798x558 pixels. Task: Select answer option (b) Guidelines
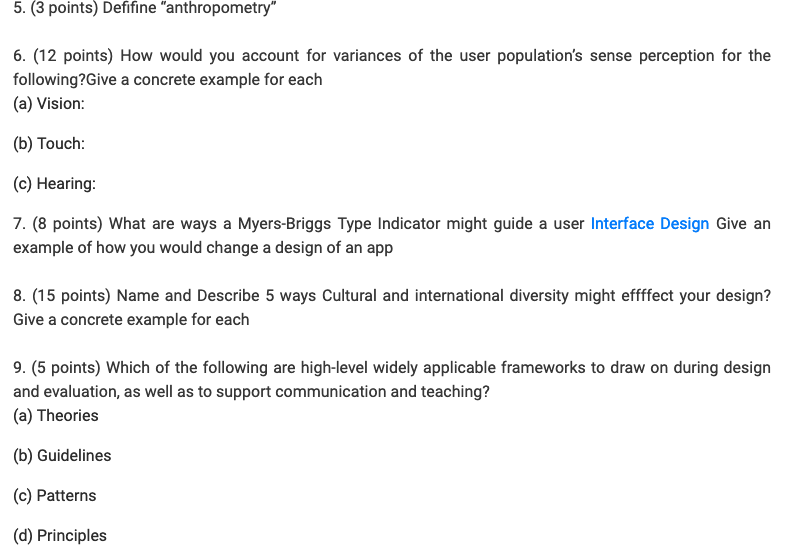62,455
